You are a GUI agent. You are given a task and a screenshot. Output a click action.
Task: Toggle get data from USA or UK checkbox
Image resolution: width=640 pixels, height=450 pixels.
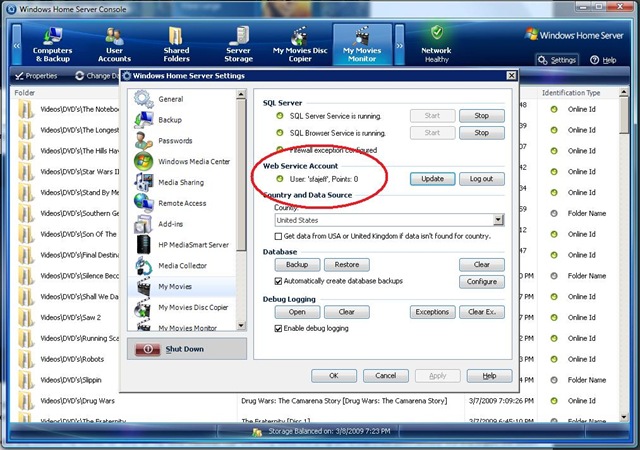click(278, 236)
